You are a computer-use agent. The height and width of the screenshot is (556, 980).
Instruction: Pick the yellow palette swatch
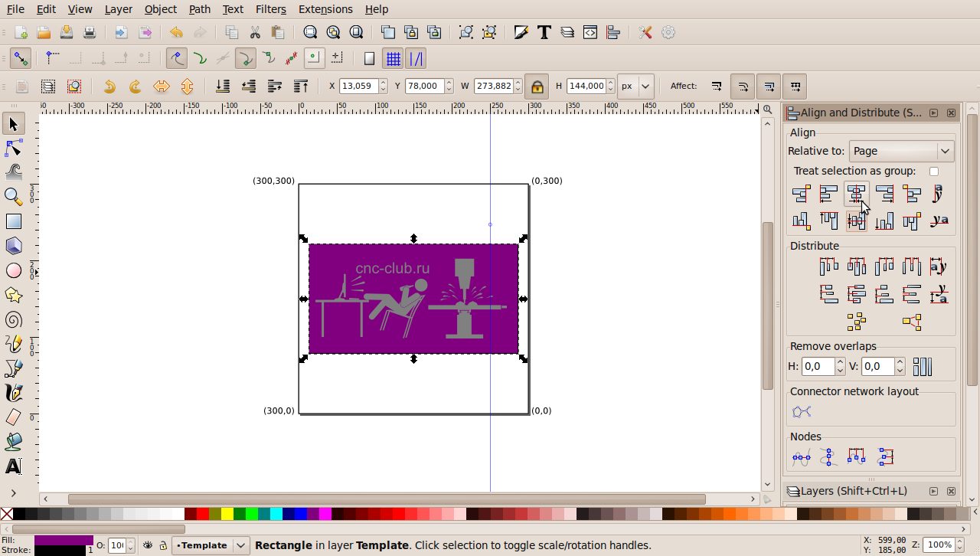227,514
